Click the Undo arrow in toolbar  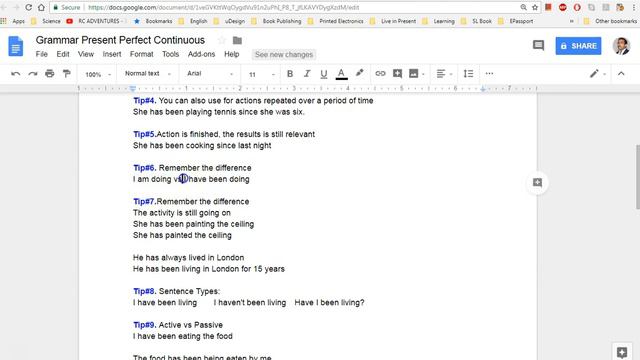pyautogui.click(x=16, y=74)
